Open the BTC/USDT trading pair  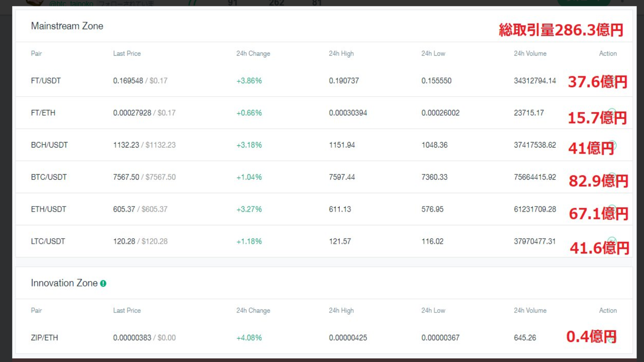click(49, 177)
